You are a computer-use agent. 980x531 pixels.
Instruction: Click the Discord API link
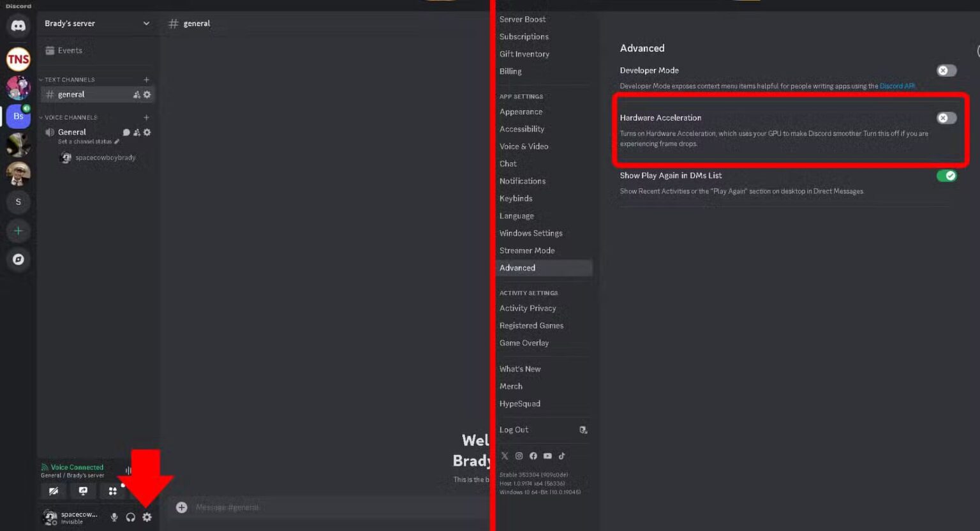point(896,86)
